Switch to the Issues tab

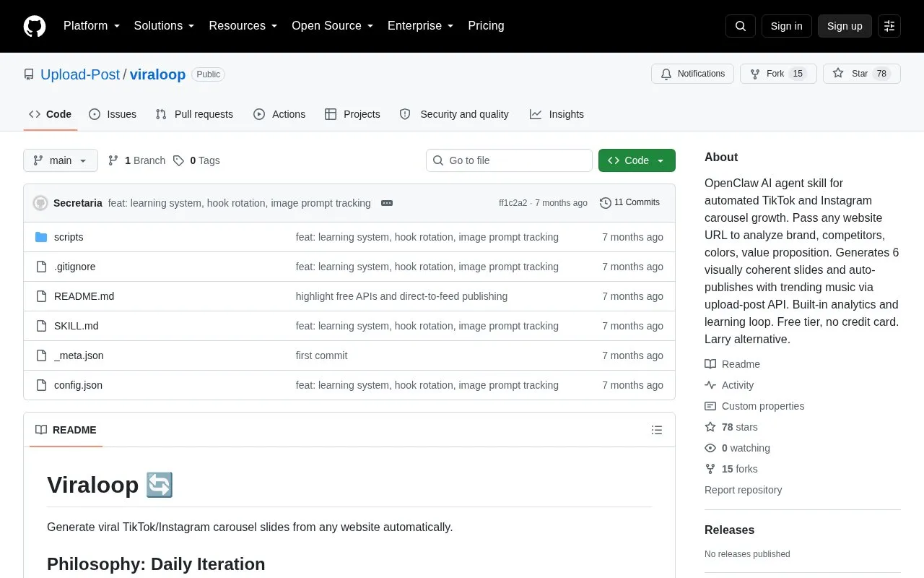113,114
